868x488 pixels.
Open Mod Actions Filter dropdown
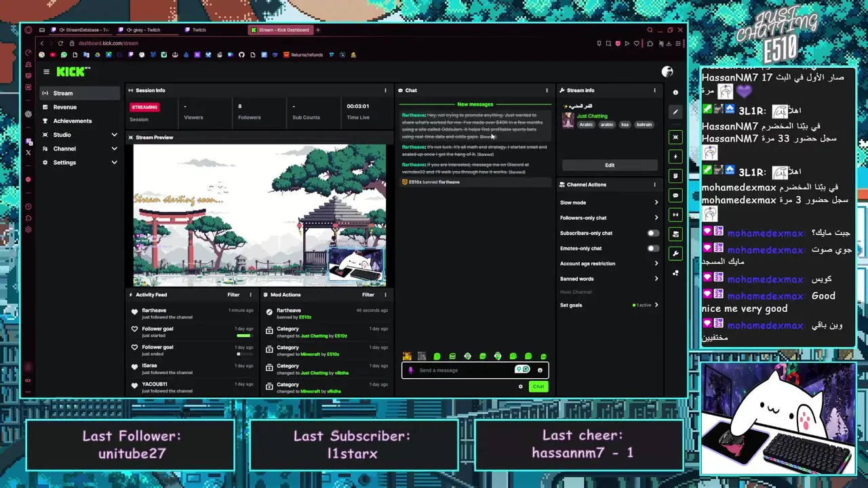[368, 295]
